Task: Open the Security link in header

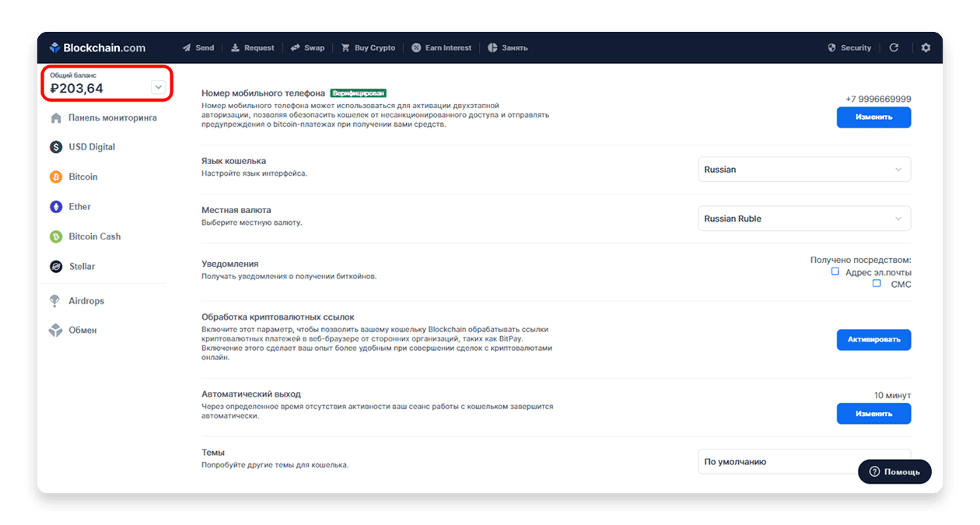Action: (849, 47)
